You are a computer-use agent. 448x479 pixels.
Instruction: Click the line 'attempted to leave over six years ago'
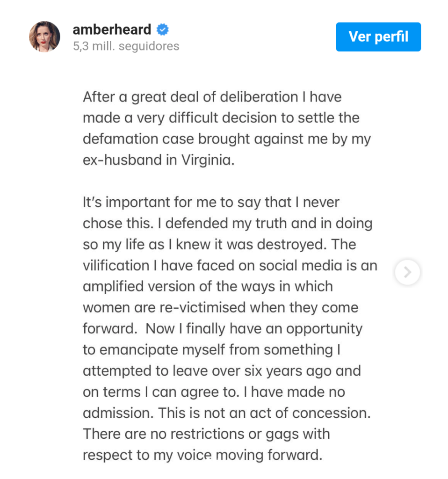click(x=222, y=371)
